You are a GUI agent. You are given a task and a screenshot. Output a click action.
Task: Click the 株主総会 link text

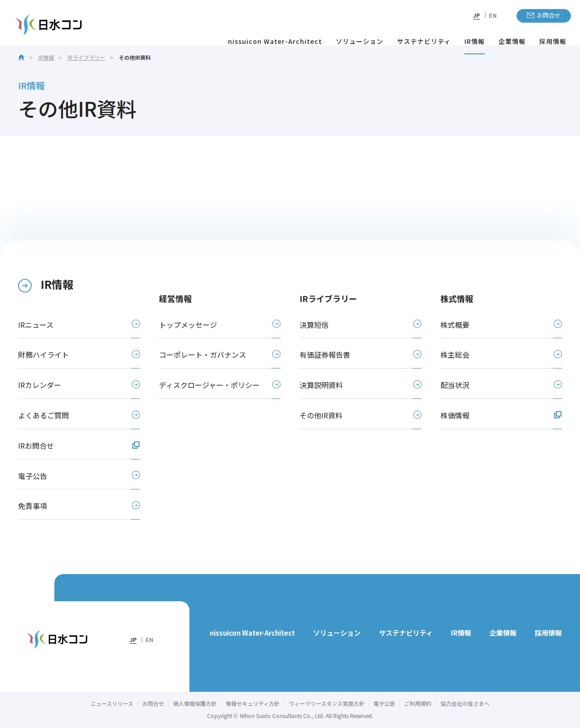point(455,355)
